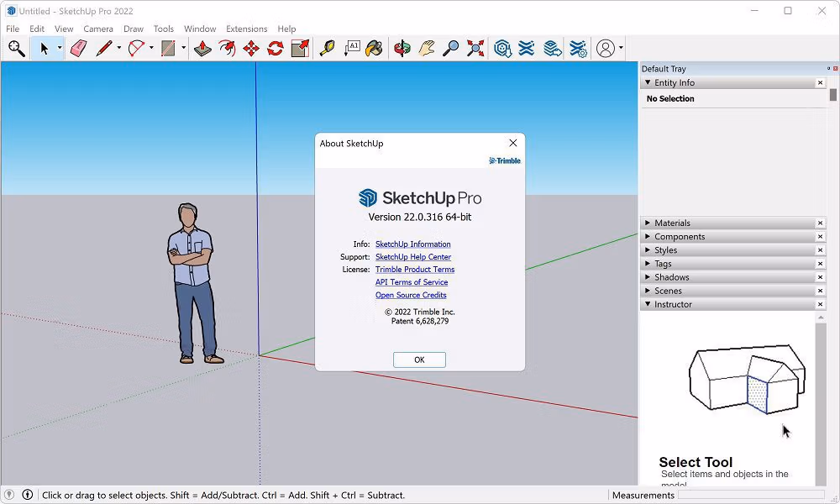This screenshot has width=840, height=504.
Task: Click the Measurements input box
Action: click(751, 495)
